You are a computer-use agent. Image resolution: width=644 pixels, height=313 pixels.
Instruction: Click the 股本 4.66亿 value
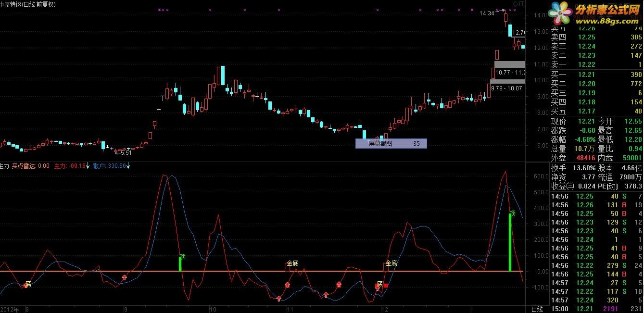coord(631,168)
